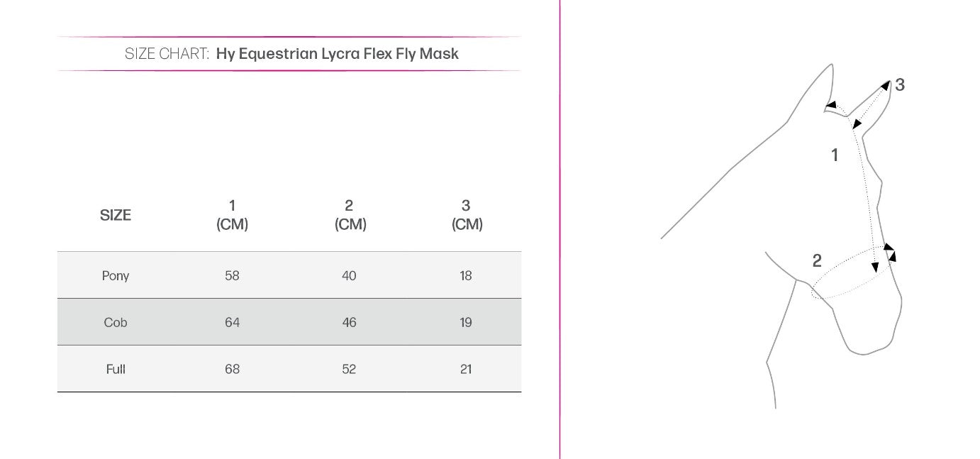Viewport: 980px width, 459px height.
Task: Select the "1 (CM)" column header
Action: [232, 215]
